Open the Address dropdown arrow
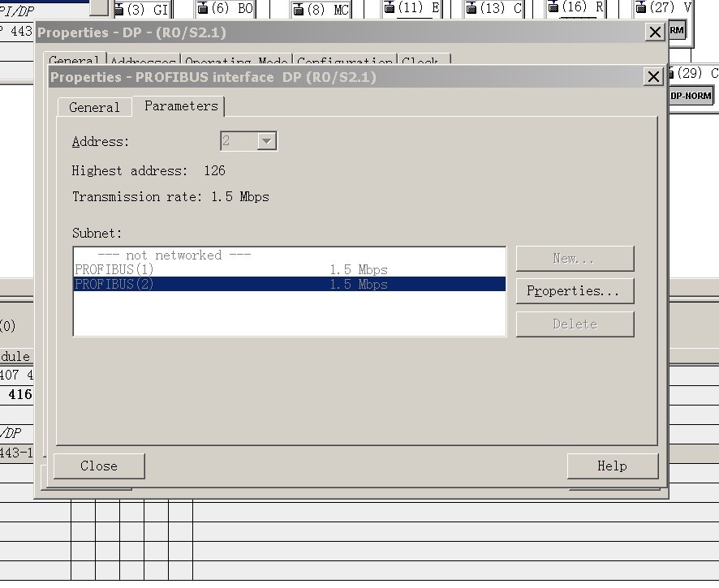The image size is (719, 588). point(266,141)
